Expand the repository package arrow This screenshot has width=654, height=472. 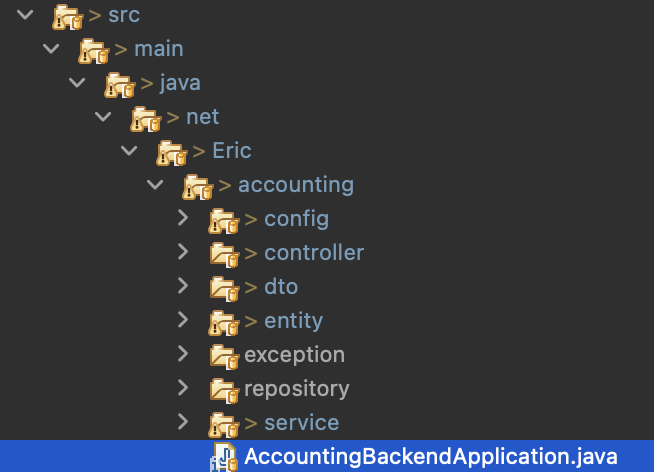182,388
